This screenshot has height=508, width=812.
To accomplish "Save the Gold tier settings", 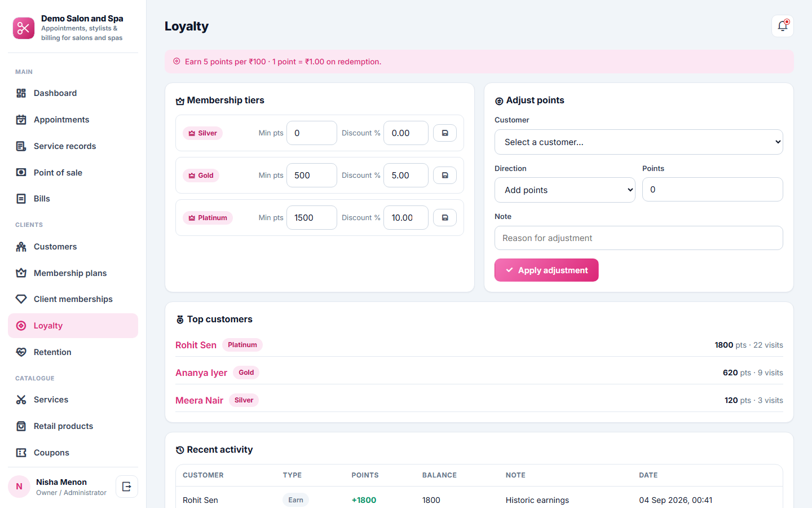I will pos(445,176).
